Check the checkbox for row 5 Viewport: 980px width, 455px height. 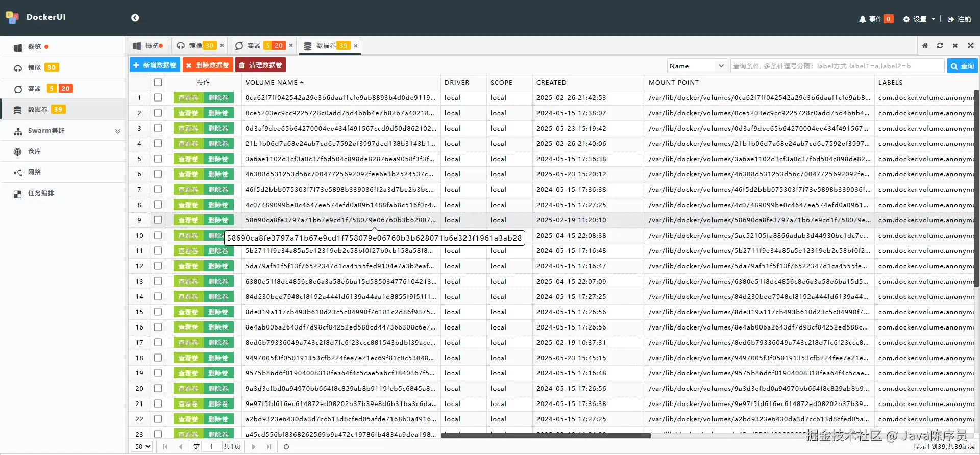click(x=158, y=159)
